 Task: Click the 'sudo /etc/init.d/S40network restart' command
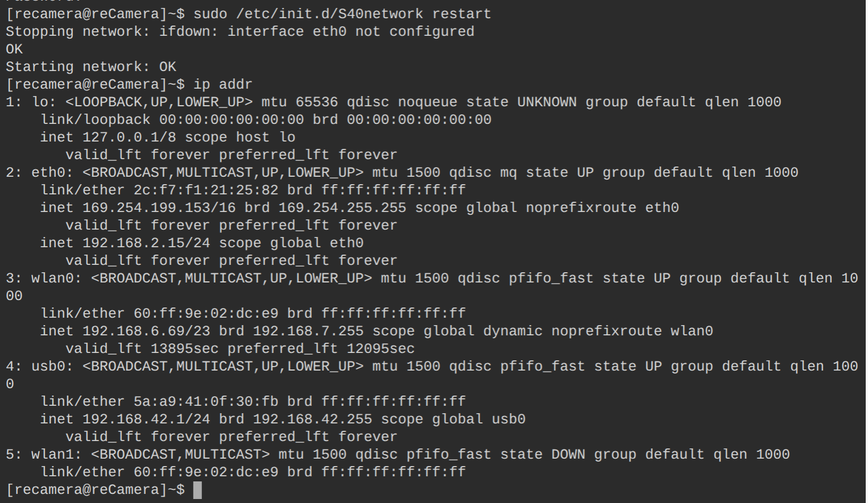342,14
